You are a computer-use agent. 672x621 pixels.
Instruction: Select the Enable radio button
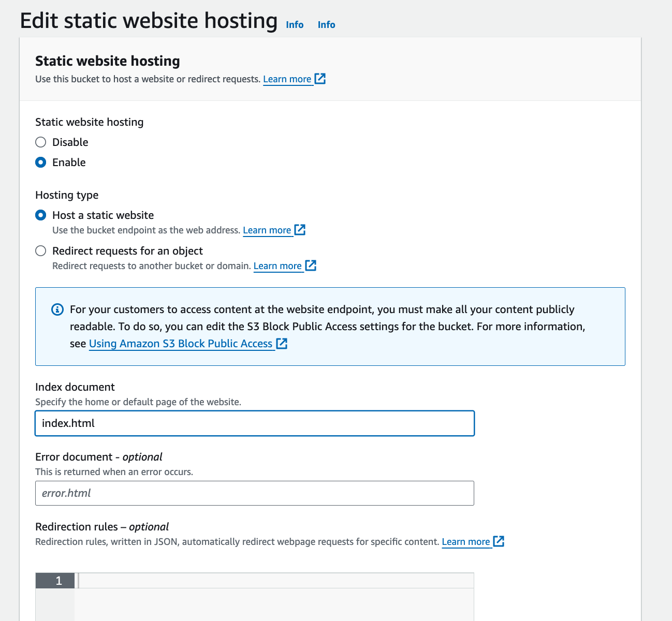pyautogui.click(x=41, y=162)
